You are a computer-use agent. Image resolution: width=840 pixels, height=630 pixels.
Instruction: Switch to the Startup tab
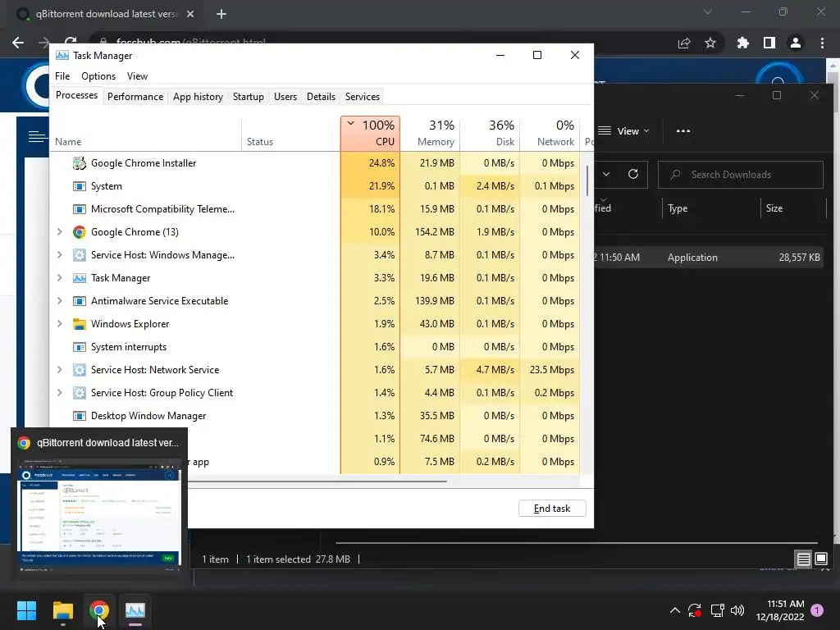point(248,97)
